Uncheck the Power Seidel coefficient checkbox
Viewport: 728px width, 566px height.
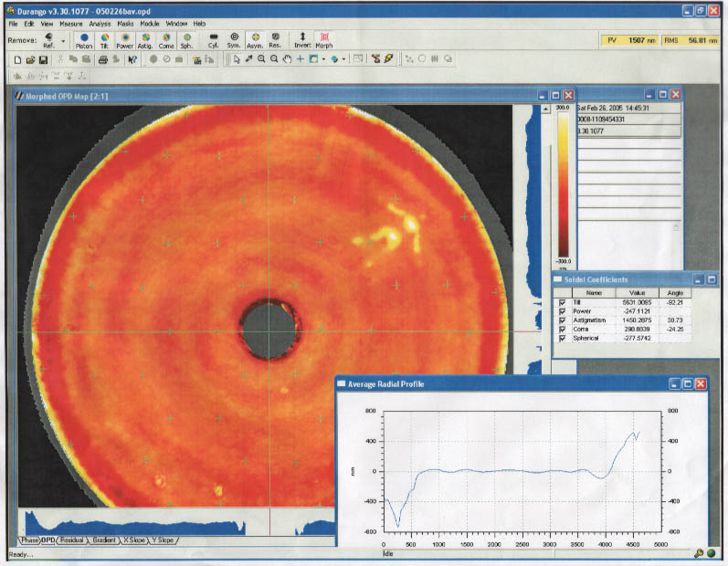[563, 311]
